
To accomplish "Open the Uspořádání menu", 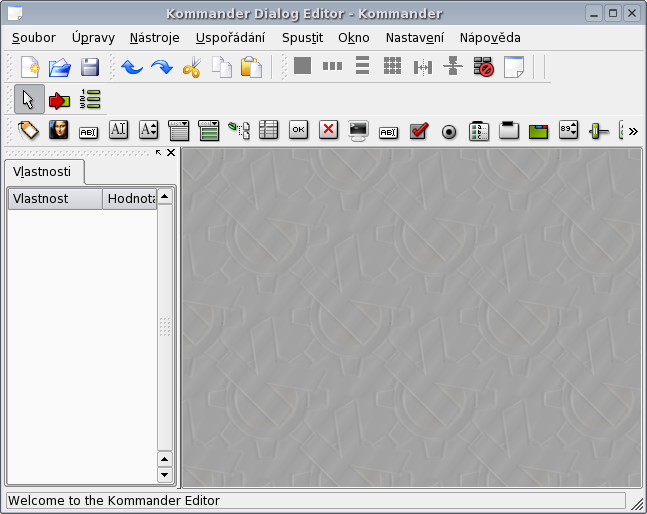I will [230, 38].
